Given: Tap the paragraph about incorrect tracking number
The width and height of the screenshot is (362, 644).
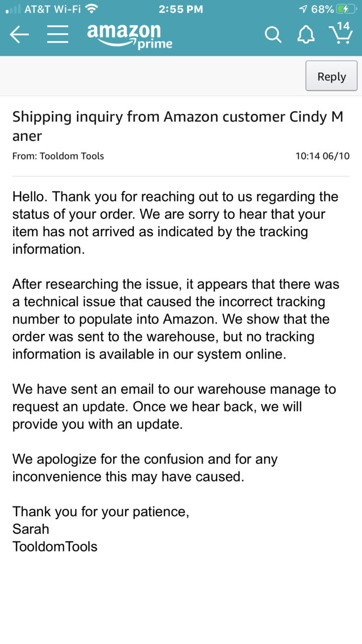Looking at the screenshot, I should 175,319.
